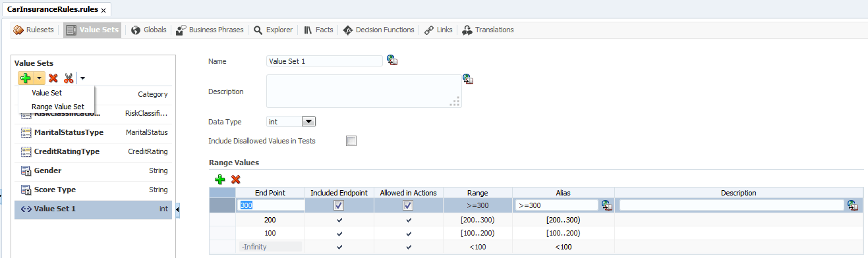
Task: Click the green plus add value set icon
Action: pos(26,78)
